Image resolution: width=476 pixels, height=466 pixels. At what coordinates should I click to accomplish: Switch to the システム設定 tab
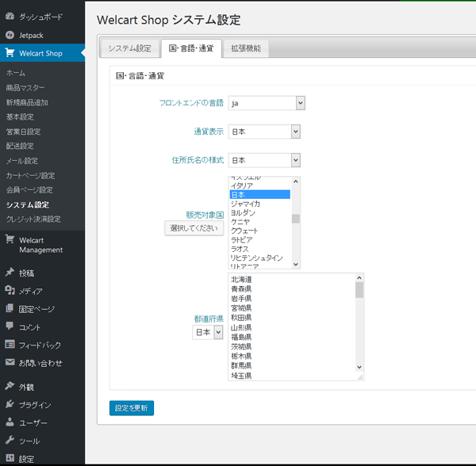click(129, 48)
